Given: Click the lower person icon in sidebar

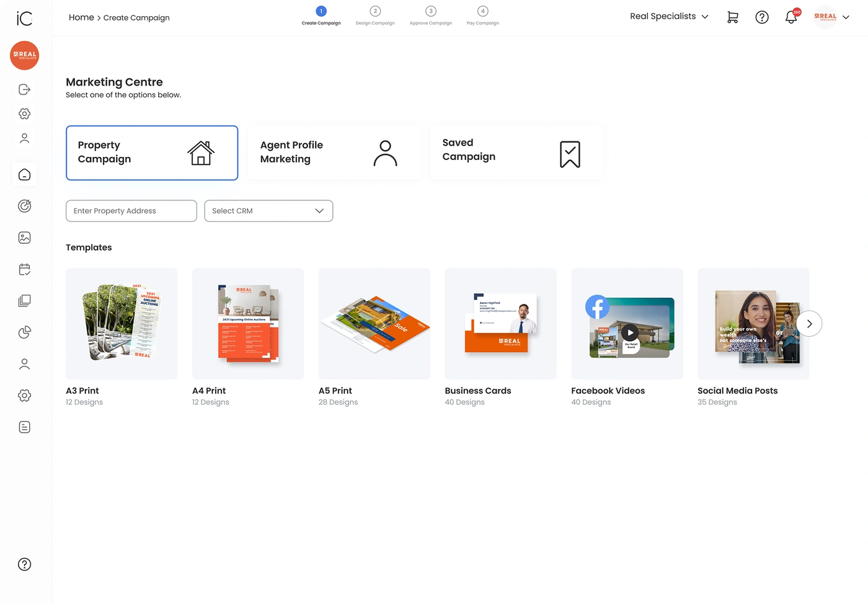Looking at the screenshot, I should pyautogui.click(x=25, y=364).
